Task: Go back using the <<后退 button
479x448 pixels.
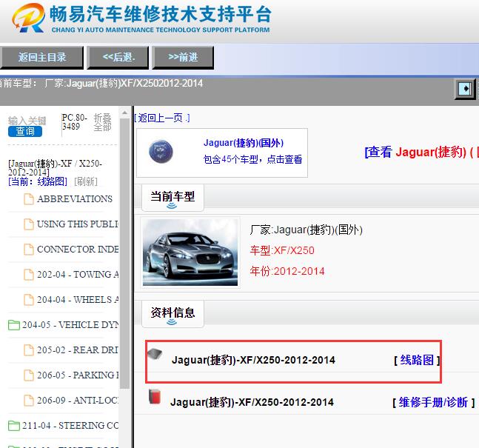Action: (x=118, y=57)
